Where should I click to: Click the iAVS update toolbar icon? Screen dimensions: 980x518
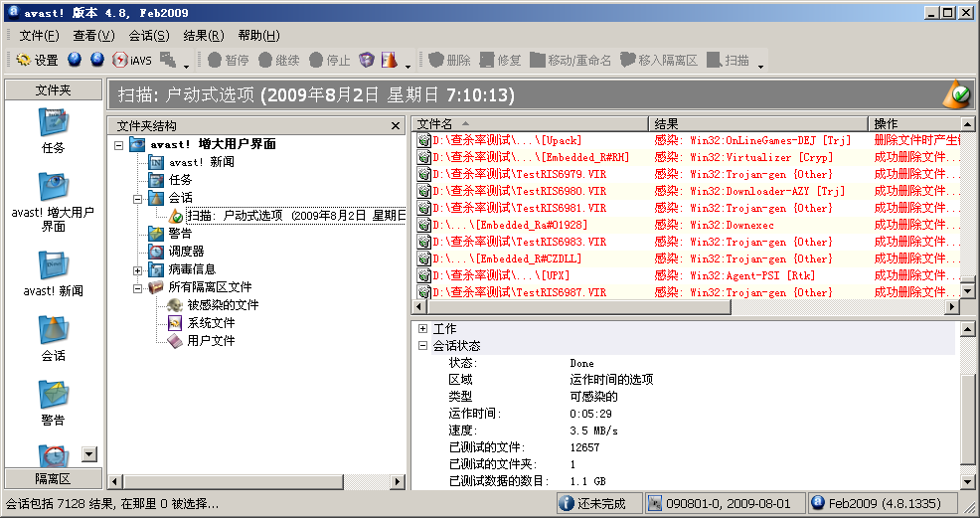pyautogui.click(x=131, y=60)
